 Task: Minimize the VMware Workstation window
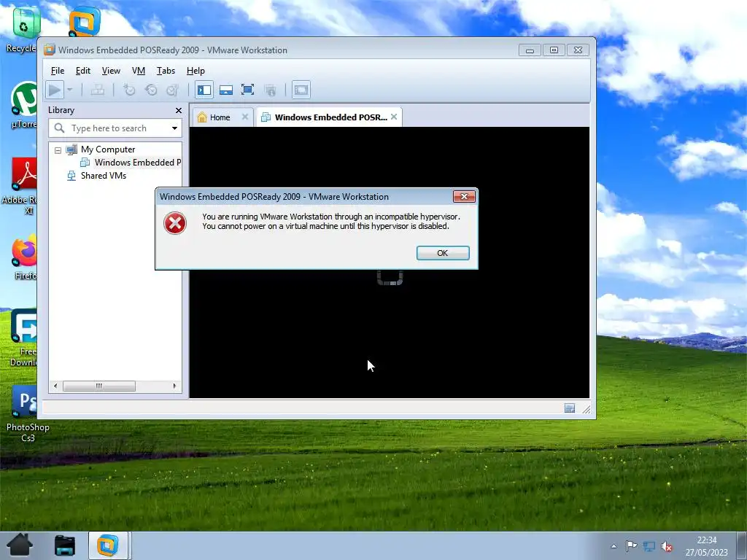[530, 50]
